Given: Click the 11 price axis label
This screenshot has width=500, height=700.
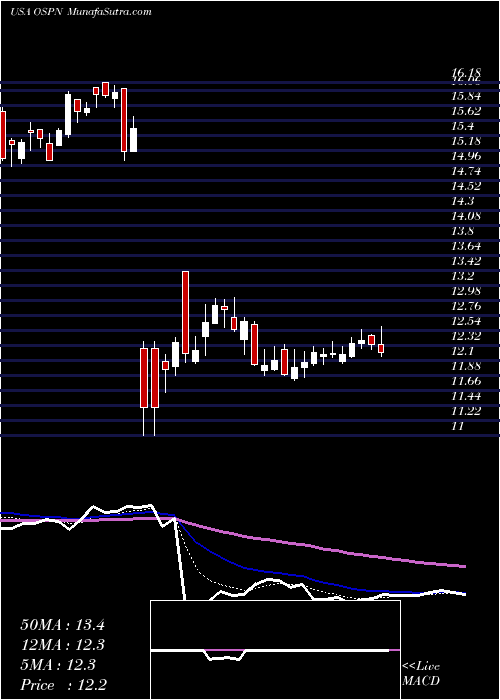Looking at the screenshot, I should [x=458, y=426].
